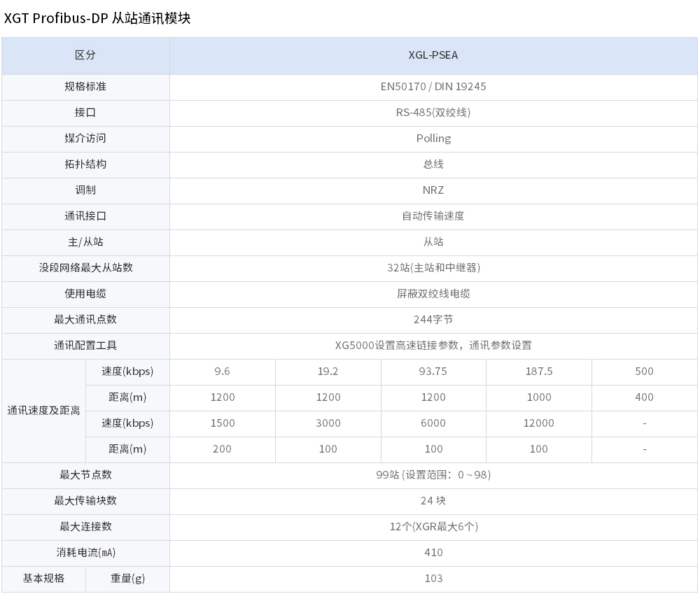Viewport: 700px width, 594px height.
Task: Select the '接口' row label
Action: (x=85, y=113)
